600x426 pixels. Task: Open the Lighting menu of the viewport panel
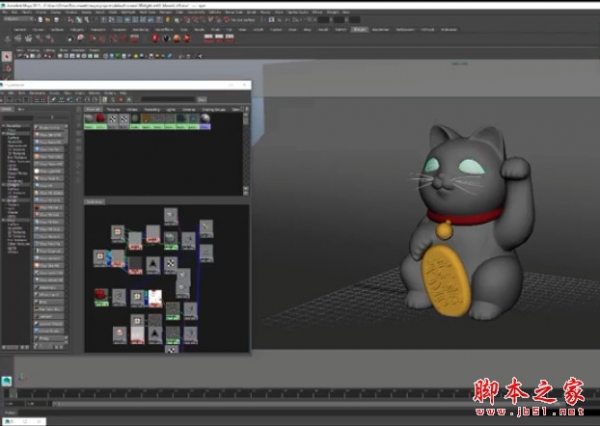tap(49, 50)
